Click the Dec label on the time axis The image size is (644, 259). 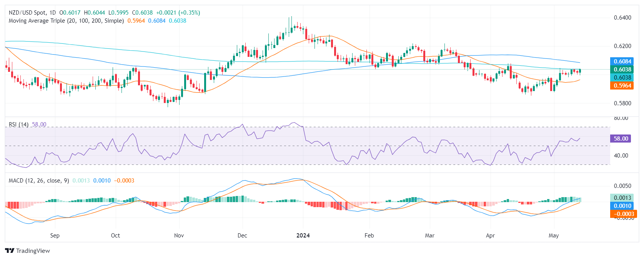[242, 236]
